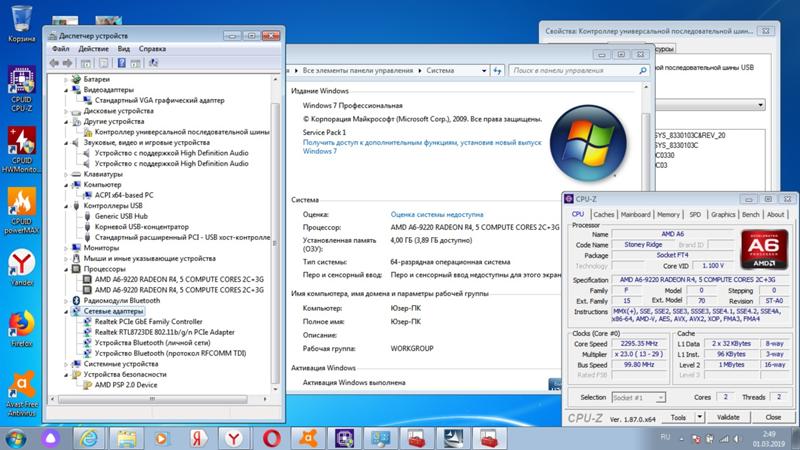800x450 pixels.
Task: Open the Bench tab in CPU-Z
Action: 751,214
